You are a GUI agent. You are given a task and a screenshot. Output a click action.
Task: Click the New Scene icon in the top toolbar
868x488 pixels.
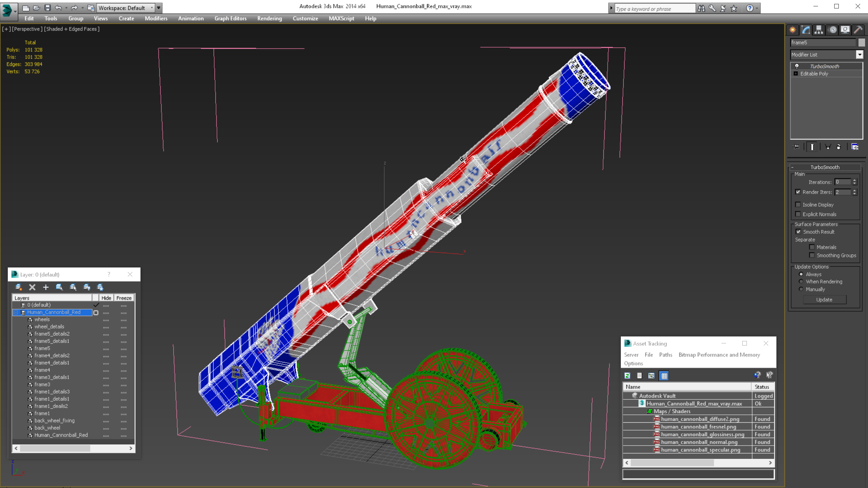[26, 8]
